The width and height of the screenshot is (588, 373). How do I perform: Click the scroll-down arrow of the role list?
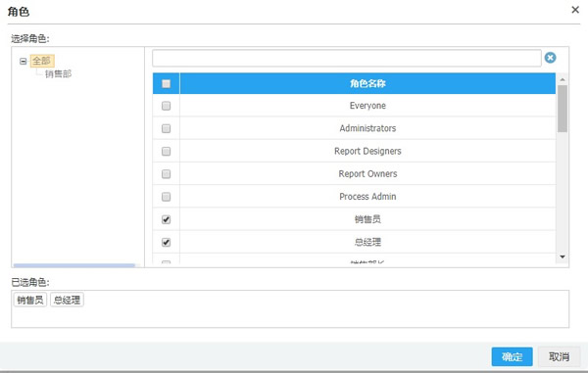click(563, 256)
